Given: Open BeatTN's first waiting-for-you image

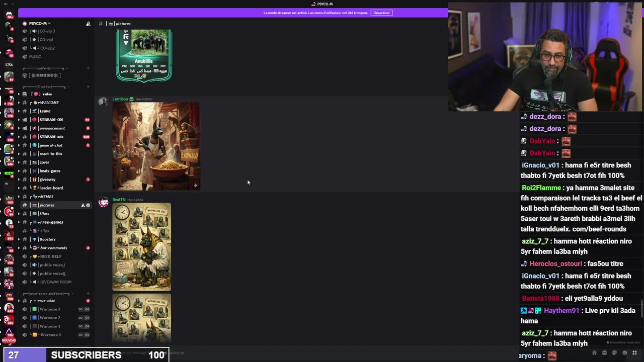Looking at the screenshot, I should 141,247.
